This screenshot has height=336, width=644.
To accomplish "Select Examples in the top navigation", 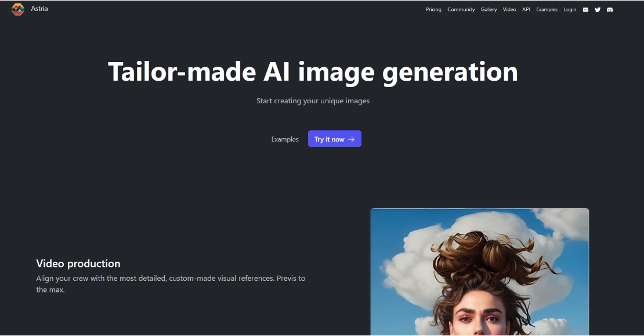I will pos(547,9).
